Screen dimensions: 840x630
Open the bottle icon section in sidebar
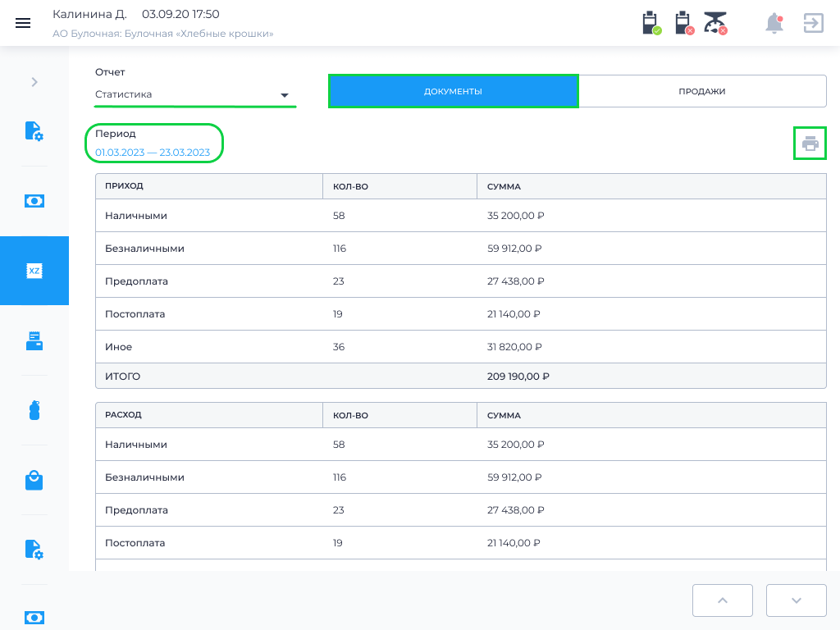click(x=34, y=410)
